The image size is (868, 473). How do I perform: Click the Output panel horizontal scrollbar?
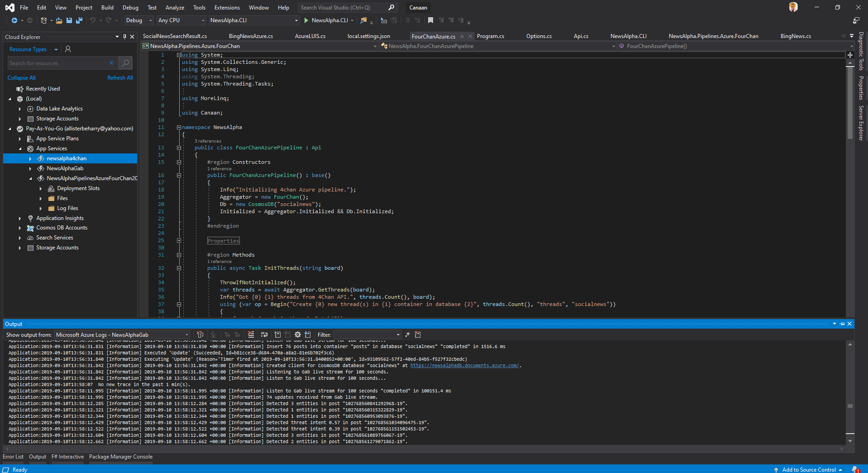pos(424,449)
